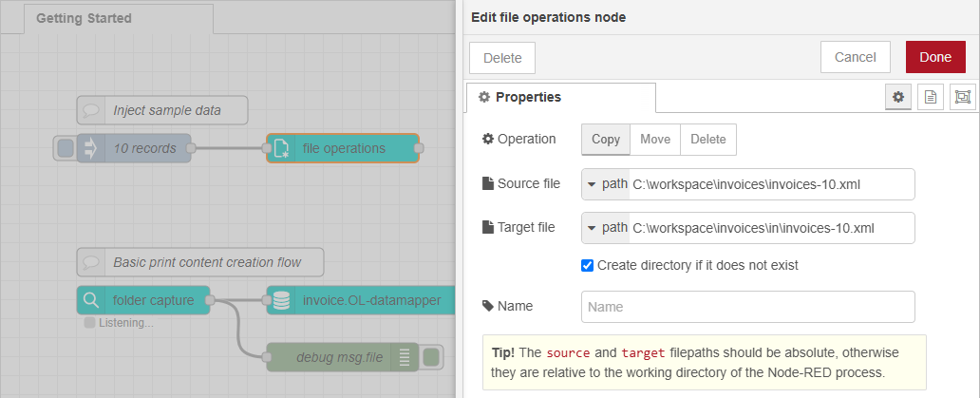Click the Delete node button at top
Screen dimensions: 980x398
click(x=502, y=57)
